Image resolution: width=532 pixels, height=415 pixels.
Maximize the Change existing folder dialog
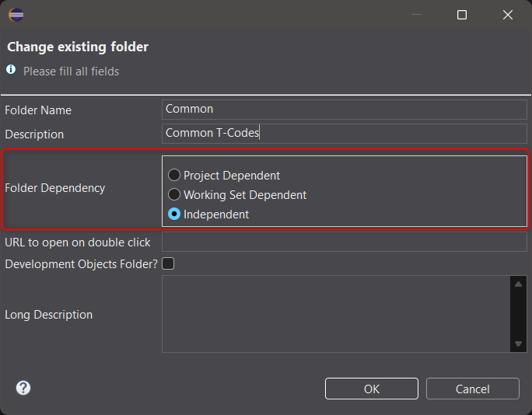462,15
